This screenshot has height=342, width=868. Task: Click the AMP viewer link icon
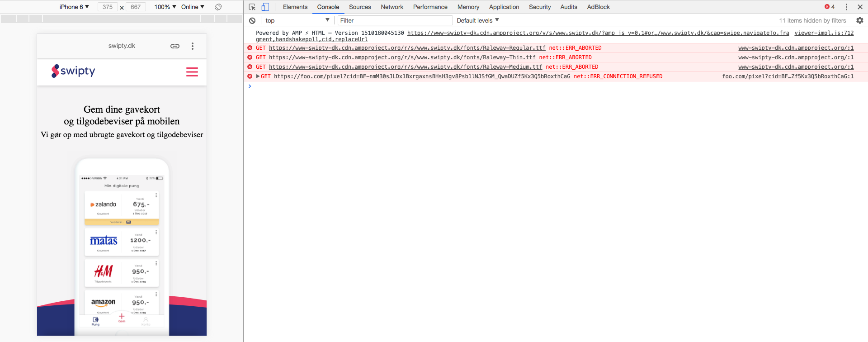(x=175, y=46)
